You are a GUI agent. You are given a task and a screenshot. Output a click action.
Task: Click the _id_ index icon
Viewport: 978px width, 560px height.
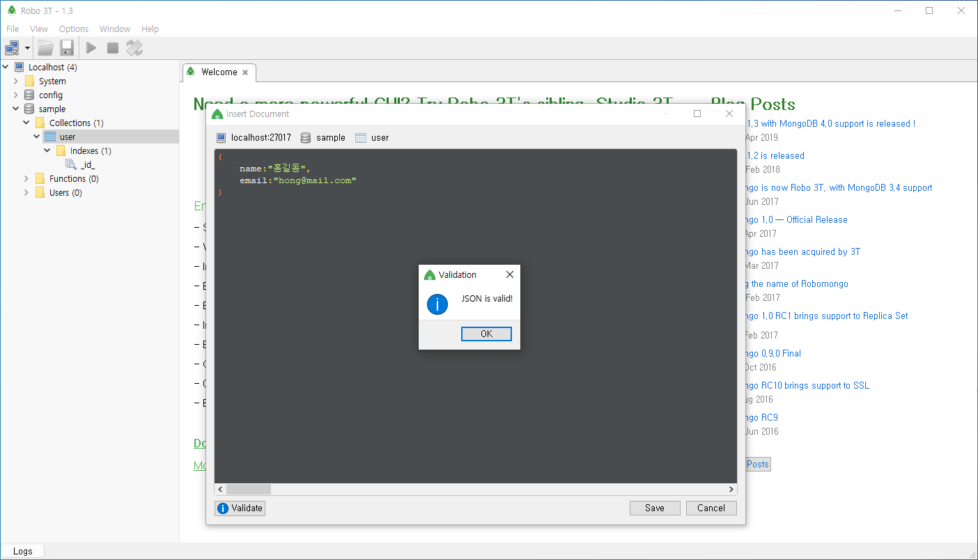click(x=71, y=164)
